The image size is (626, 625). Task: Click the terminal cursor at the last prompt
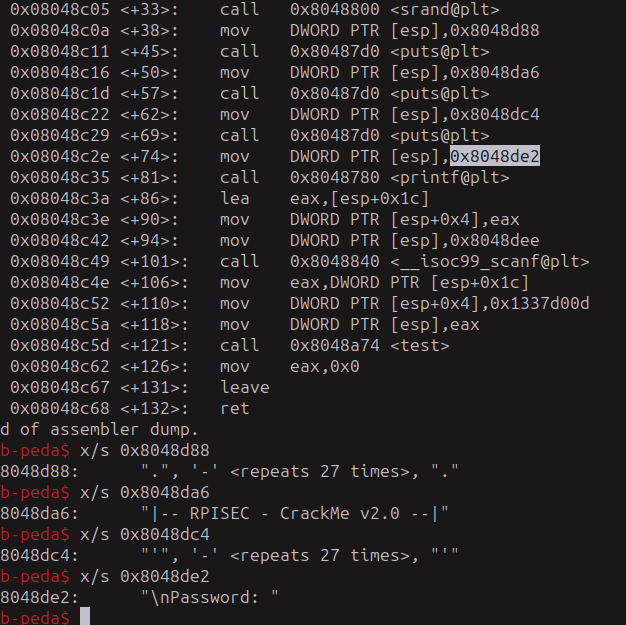85,617
